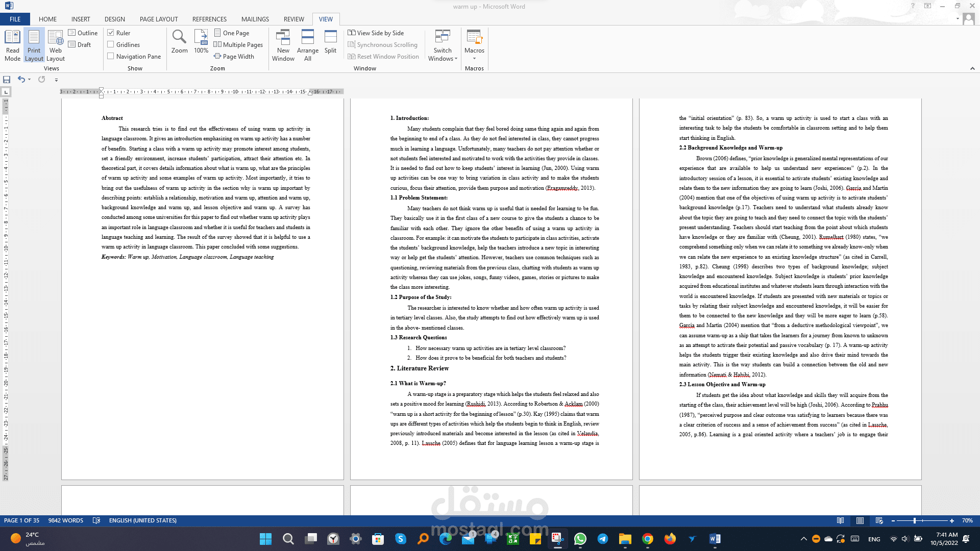Screen dimensions: 980x551
Task: Click zoom in plus button
Action: (x=952, y=520)
